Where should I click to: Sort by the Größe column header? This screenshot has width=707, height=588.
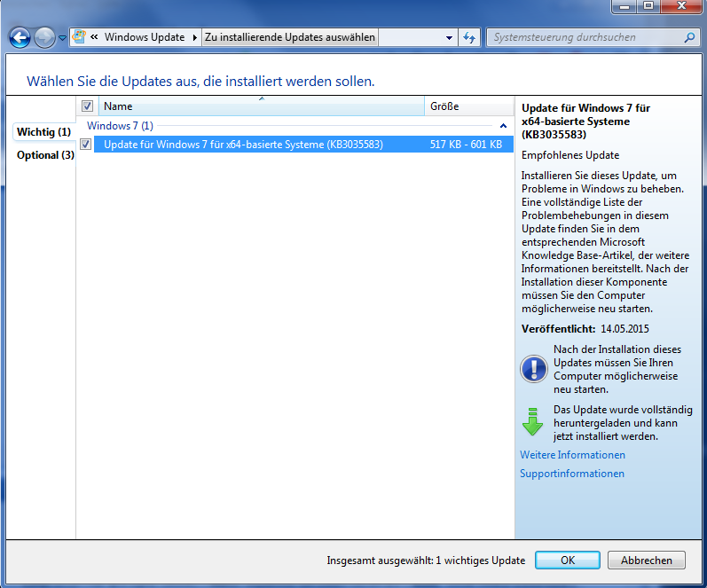pyautogui.click(x=469, y=106)
